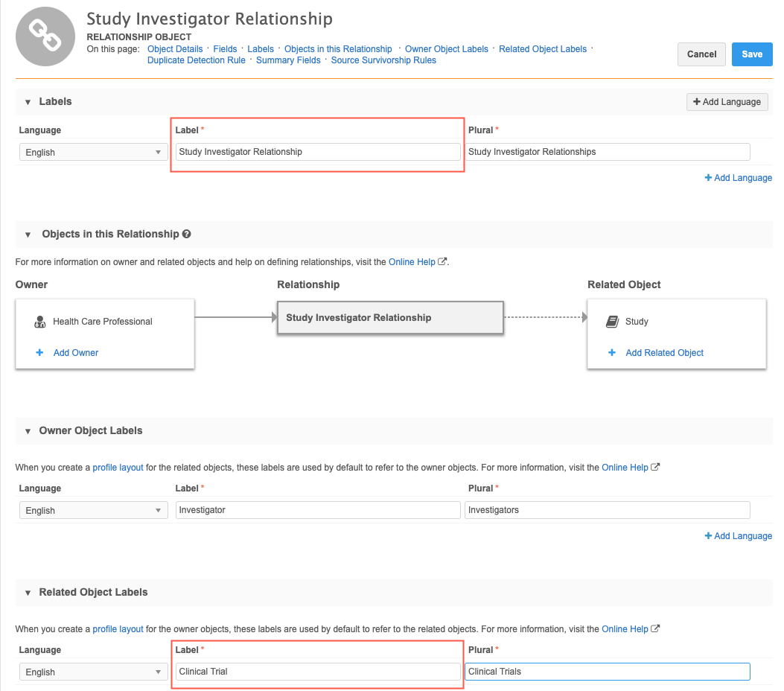The width and height of the screenshot is (784, 691).
Task: Collapse the Related Object Labels section
Action: coord(28,593)
